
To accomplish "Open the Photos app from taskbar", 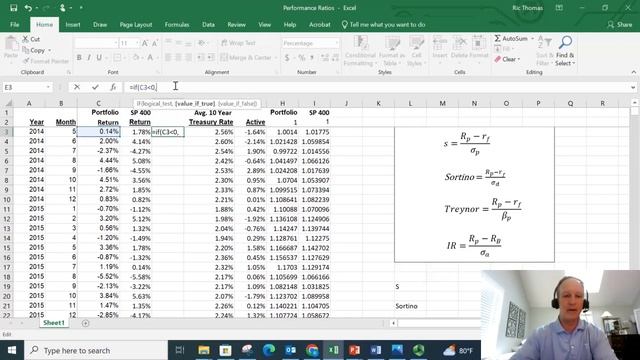I will (x=397, y=350).
